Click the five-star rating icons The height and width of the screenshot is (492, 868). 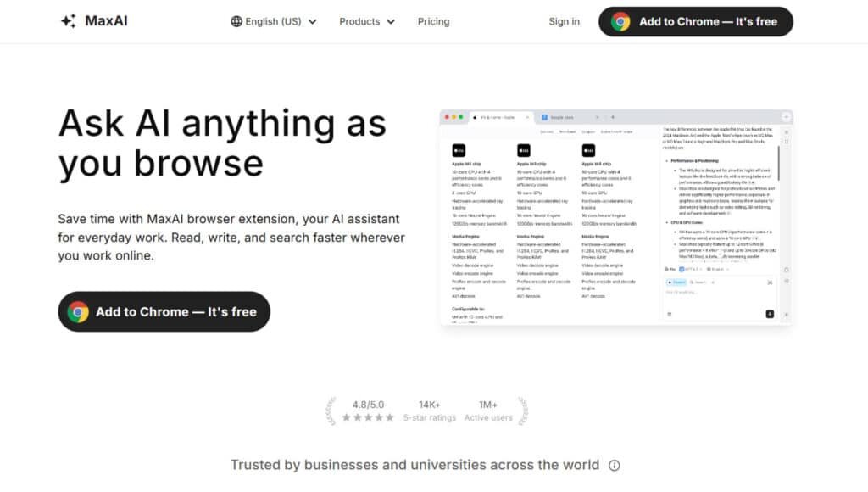(367, 417)
